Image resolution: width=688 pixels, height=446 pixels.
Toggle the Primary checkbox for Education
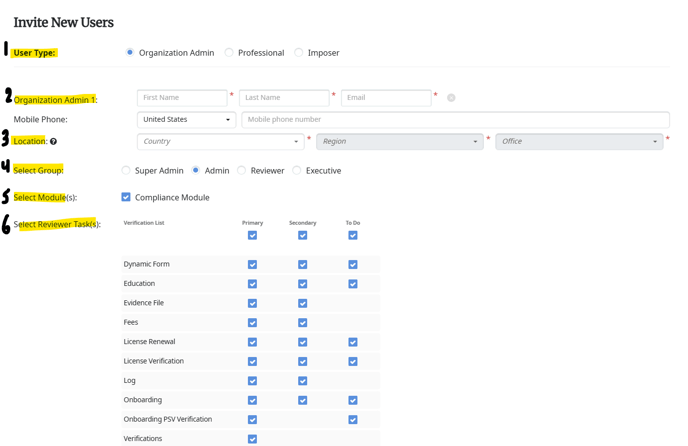[x=252, y=284]
